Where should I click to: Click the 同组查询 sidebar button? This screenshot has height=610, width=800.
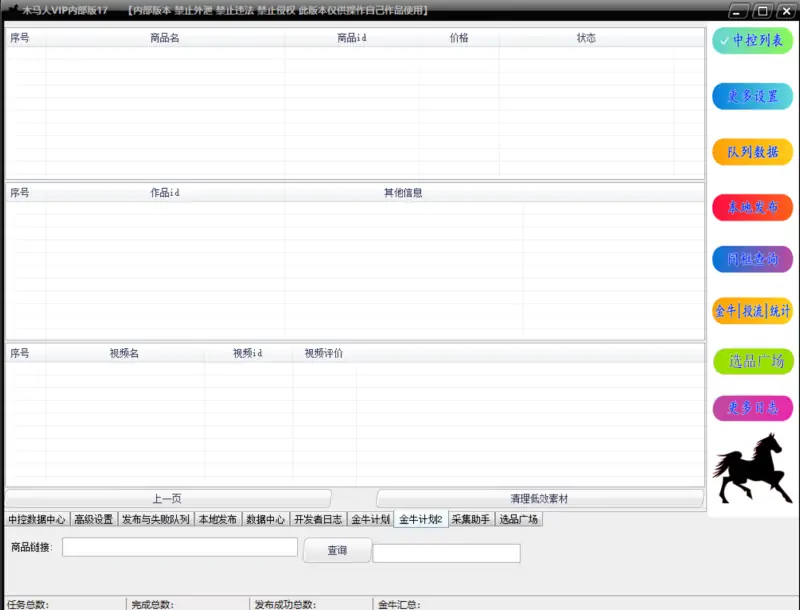click(x=752, y=259)
